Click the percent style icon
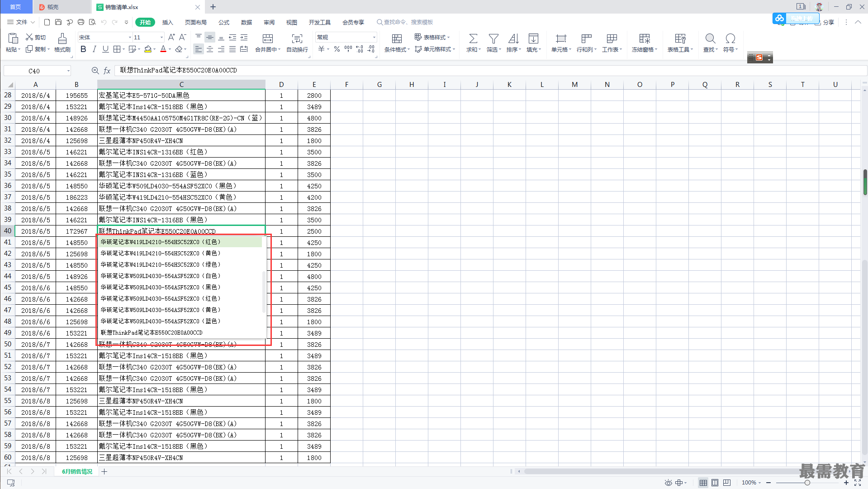The image size is (868, 489). coord(337,49)
